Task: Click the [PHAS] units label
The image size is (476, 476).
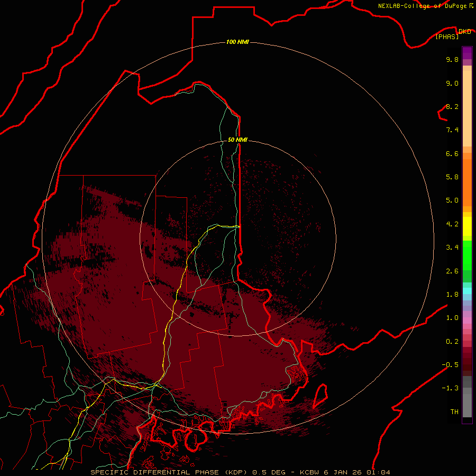Action: [x=447, y=37]
